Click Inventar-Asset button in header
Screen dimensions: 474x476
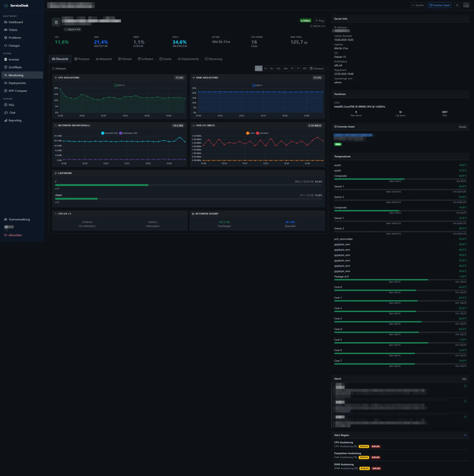tap(440, 5)
